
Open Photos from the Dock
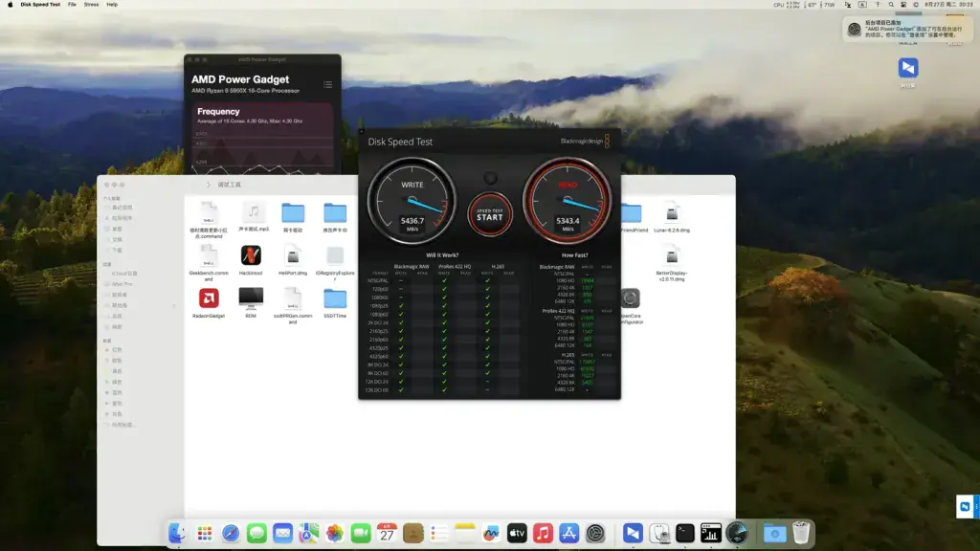point(335,533)
